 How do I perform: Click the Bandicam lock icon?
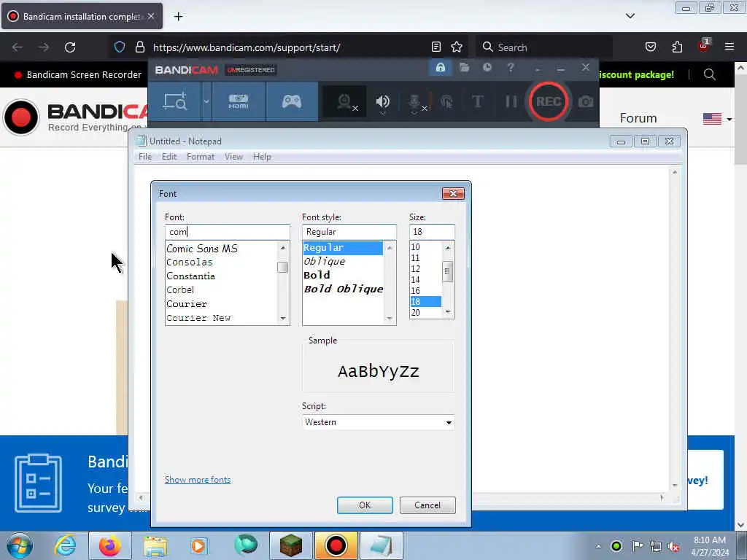(440, 68)
